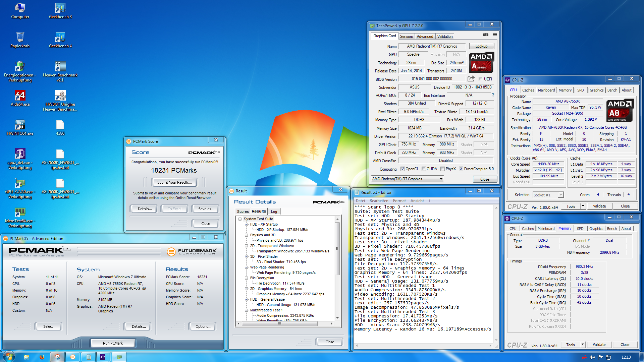Open the volume speaker tray icon
This screenshot has height=362, width=644.
(x=592, y=357)
